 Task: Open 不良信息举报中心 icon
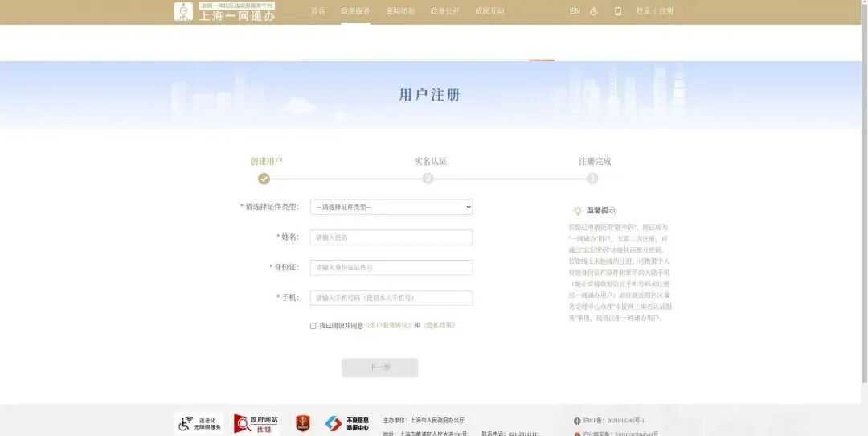click(x=347, y=423)
